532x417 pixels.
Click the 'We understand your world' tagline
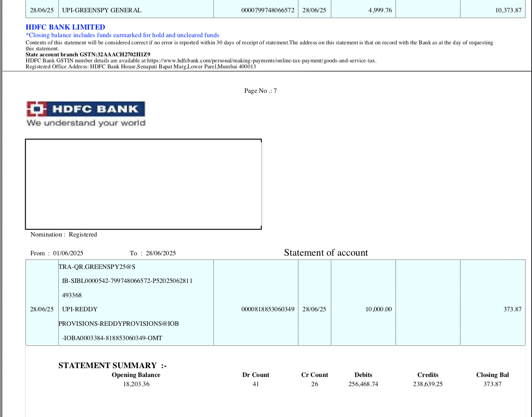pyautogui.click(x=86, y=123)
